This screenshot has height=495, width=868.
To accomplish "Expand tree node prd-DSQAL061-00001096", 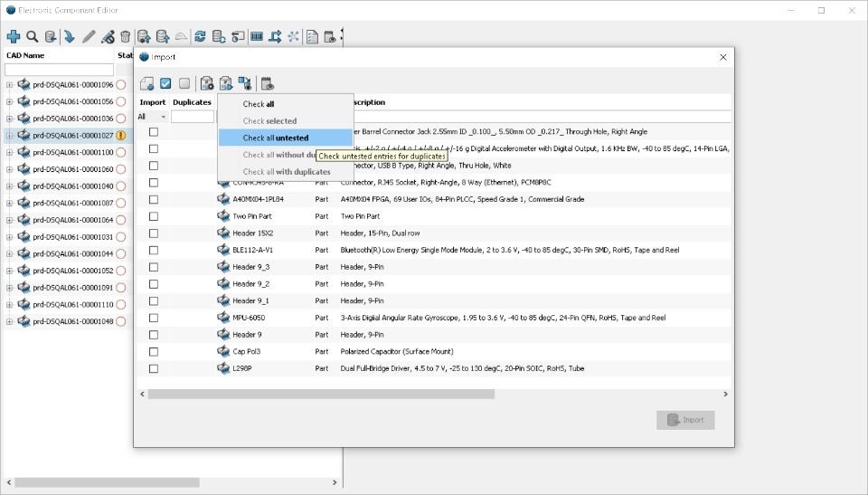I will pyautogui.click(x=9, y=85).
